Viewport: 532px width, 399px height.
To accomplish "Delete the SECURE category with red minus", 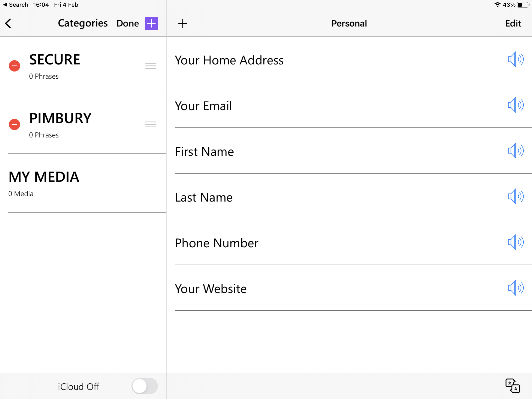I will click(14, 66).
